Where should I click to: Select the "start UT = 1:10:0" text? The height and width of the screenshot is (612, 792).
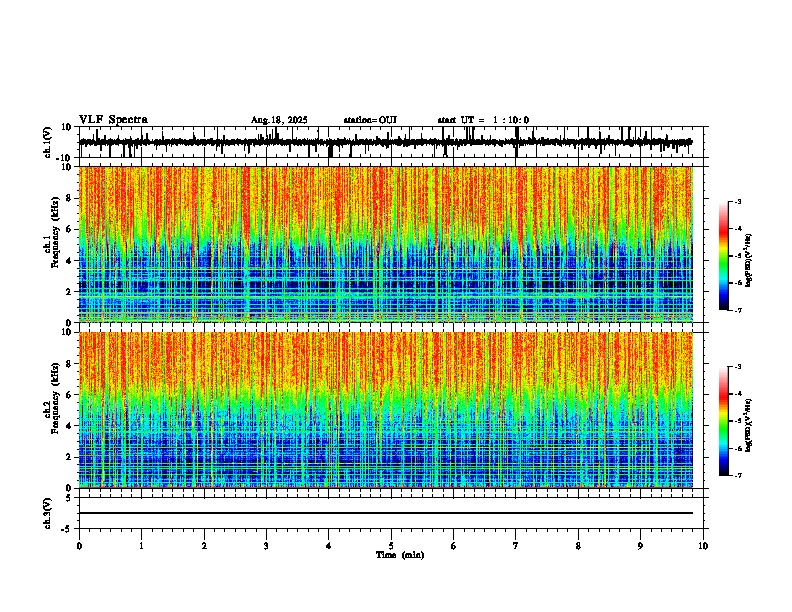483,120
